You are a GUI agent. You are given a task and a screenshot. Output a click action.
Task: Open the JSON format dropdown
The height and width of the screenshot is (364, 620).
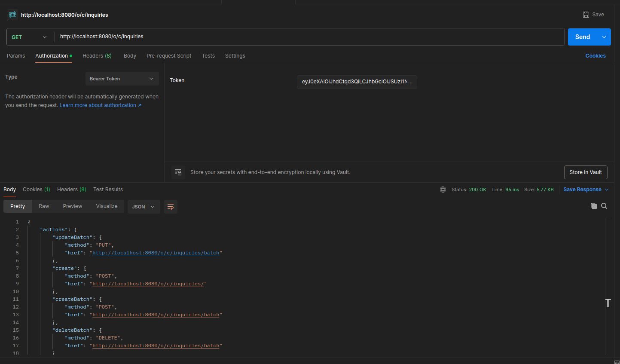[x=144, y=207]
